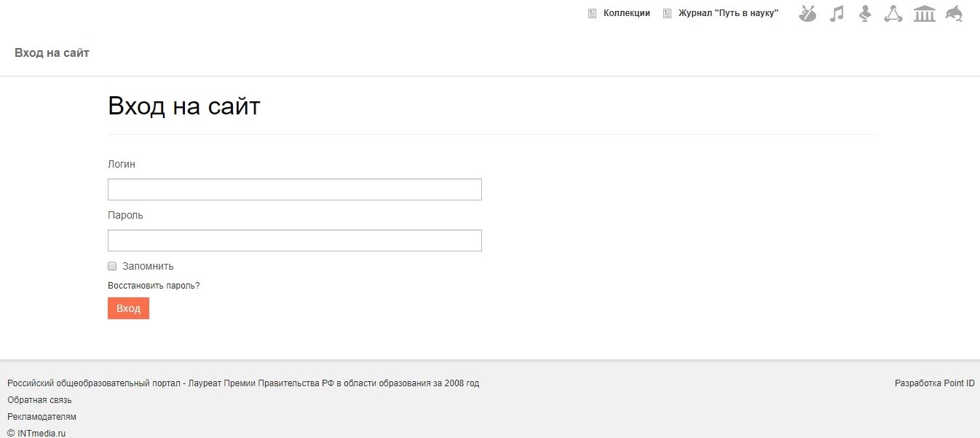Click the sculpture bust icon
980x438 pixels.
(x=865, y=13)
